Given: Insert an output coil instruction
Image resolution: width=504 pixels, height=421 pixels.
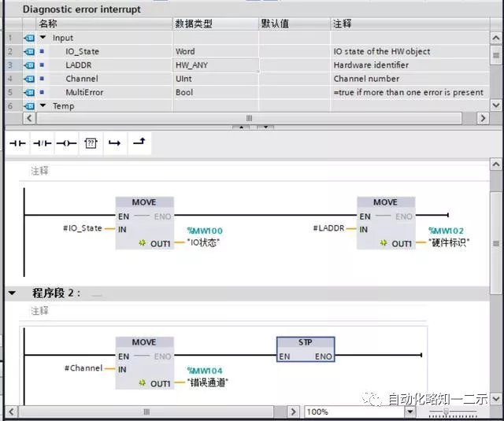Looking at the screenshot, I should tap(66, 144).
